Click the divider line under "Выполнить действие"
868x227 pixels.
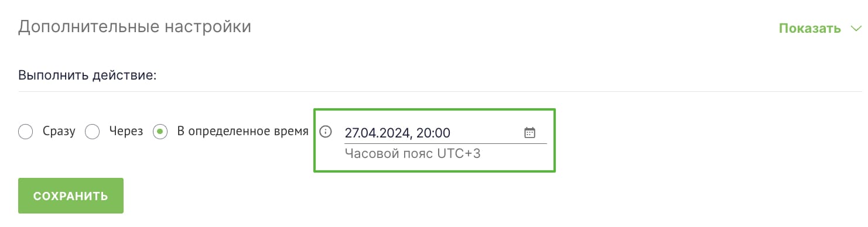(x=440, y=92)
